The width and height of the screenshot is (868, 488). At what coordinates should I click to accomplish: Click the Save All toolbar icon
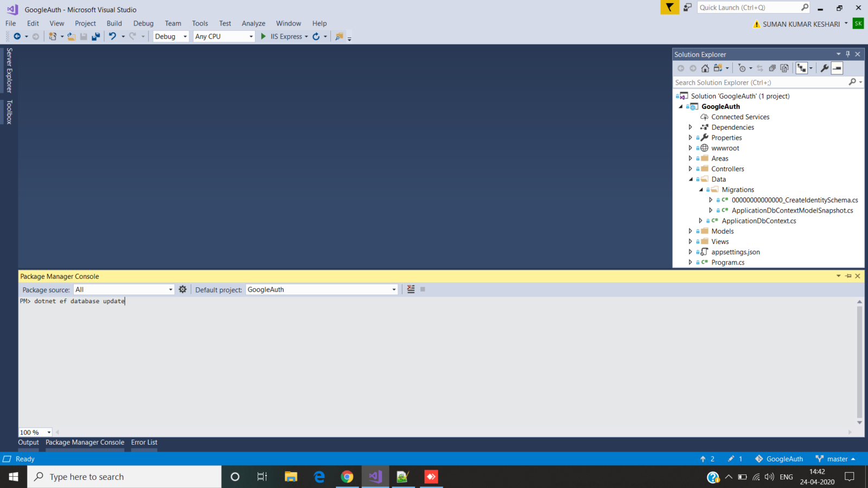[96, 36]
